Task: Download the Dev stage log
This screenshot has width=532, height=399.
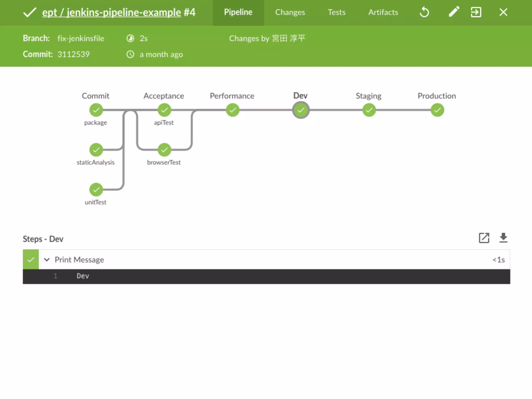Action: [x=503, y=238]
